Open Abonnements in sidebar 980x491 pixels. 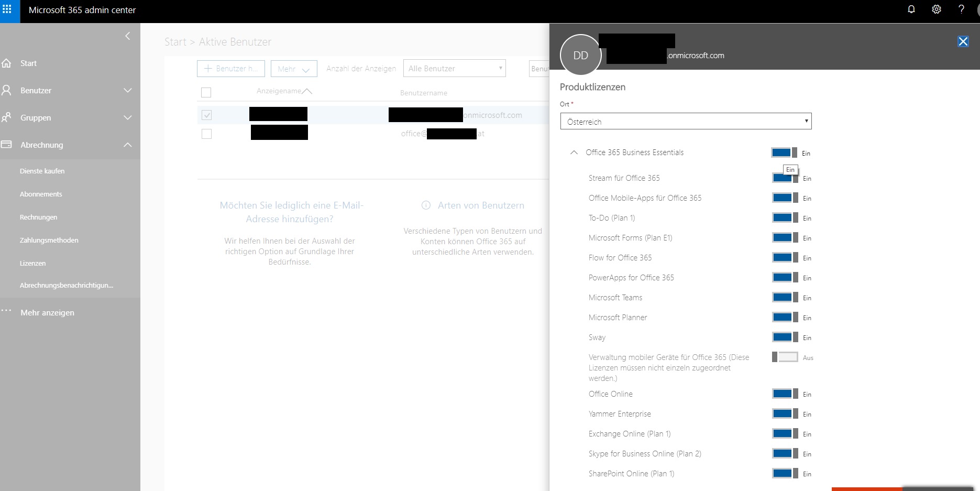coord(41,194)
